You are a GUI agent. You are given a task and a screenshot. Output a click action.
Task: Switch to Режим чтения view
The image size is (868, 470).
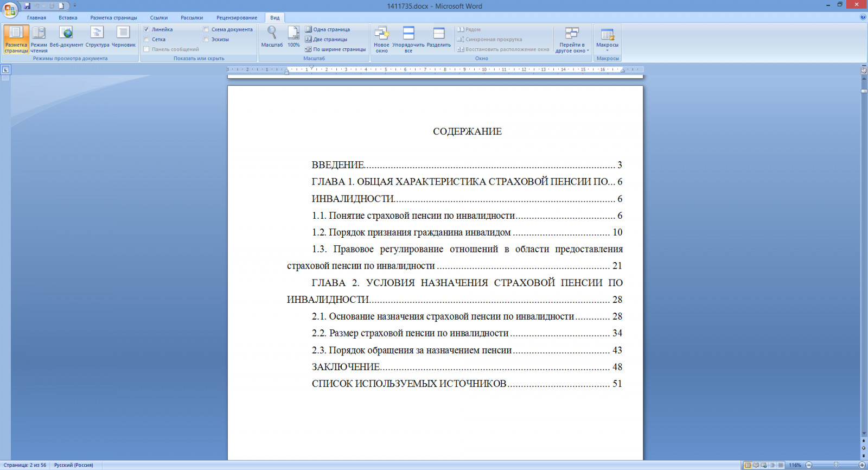click(39, 39)
